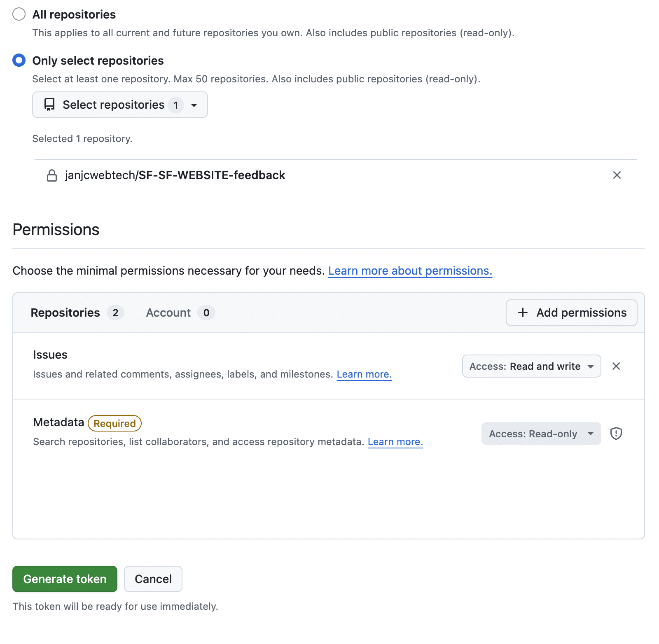659x644 pixels.
Task: Switch to the Account permissions tab
Action: pos(180,313)
